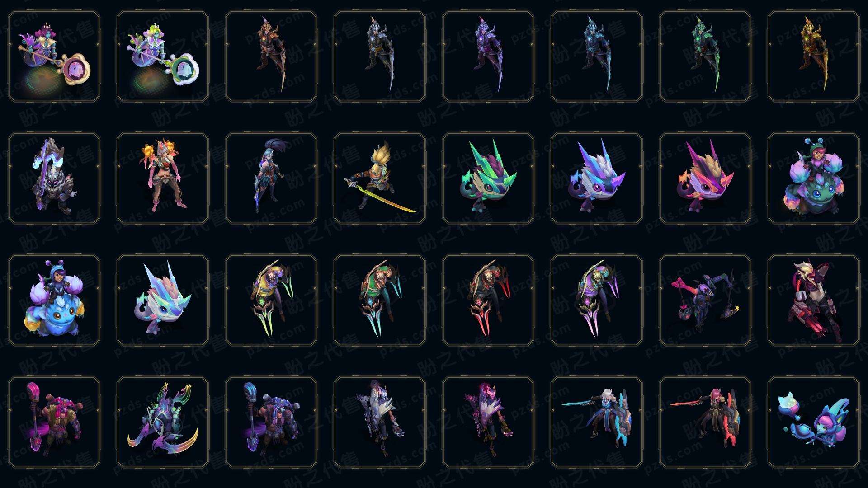Select the purple-haired mage with orb staff
Image resolution: width=868 pixels, height=488 pixels.
[54, 56]
